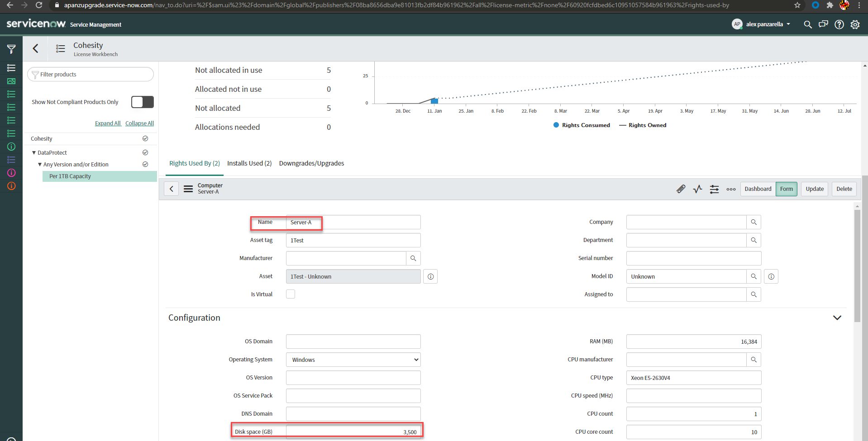The width and height of the screenshot is (868, 441).
Task: Click the filter navigator funnel icon
Action: coord(11,49)
